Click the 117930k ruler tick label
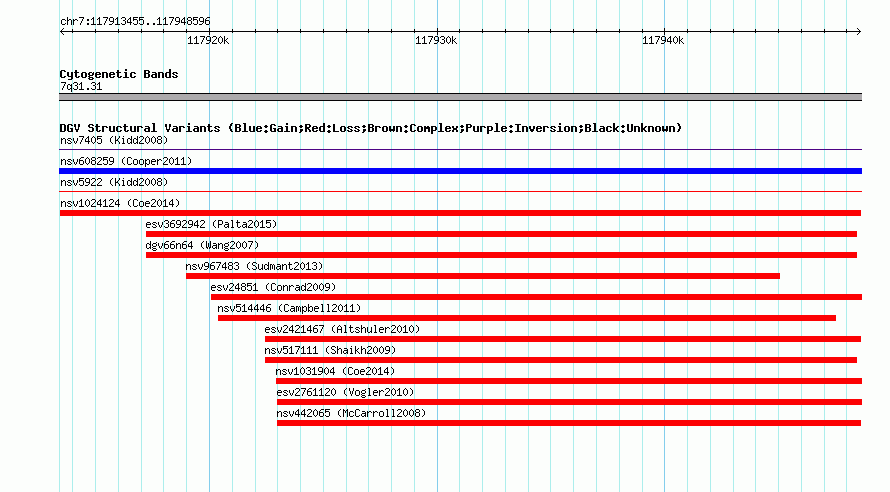Image resolution: width=890 pixels, height=492 pixels. click(x=436, y=41)
